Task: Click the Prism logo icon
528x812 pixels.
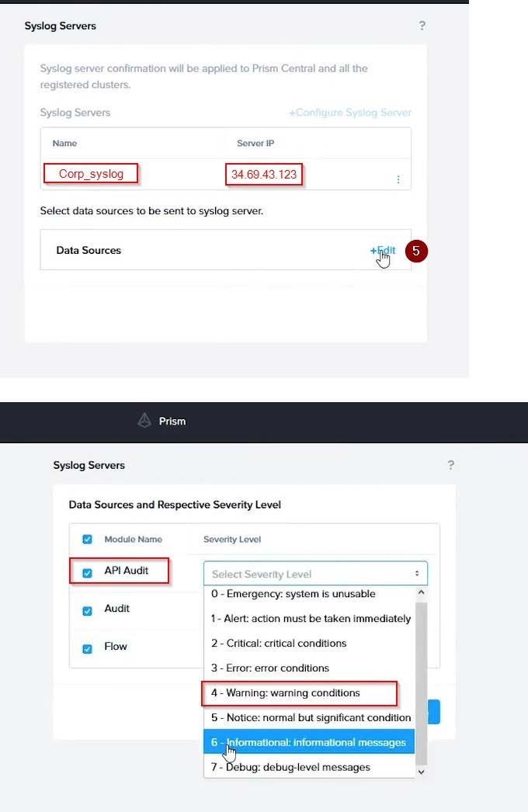Action: [144, 421]
